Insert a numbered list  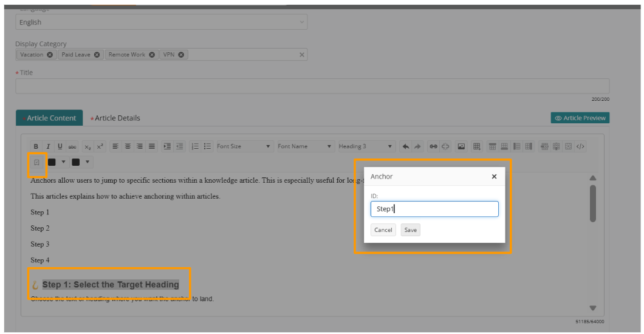coord(195,146)
